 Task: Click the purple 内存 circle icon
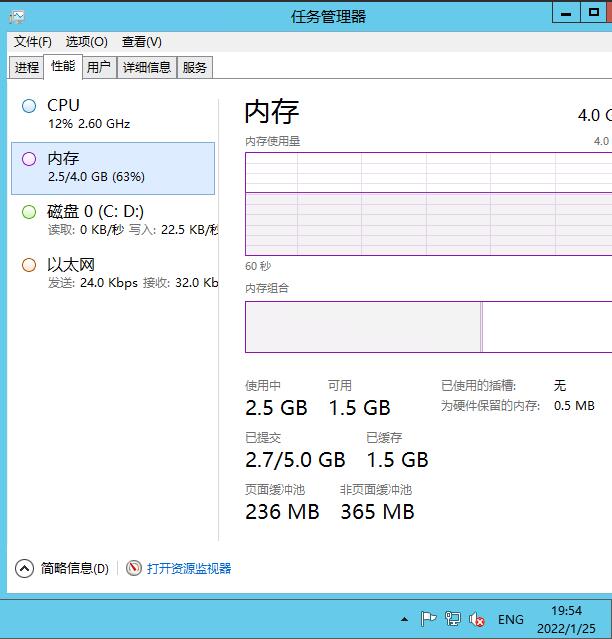(28, 159)
